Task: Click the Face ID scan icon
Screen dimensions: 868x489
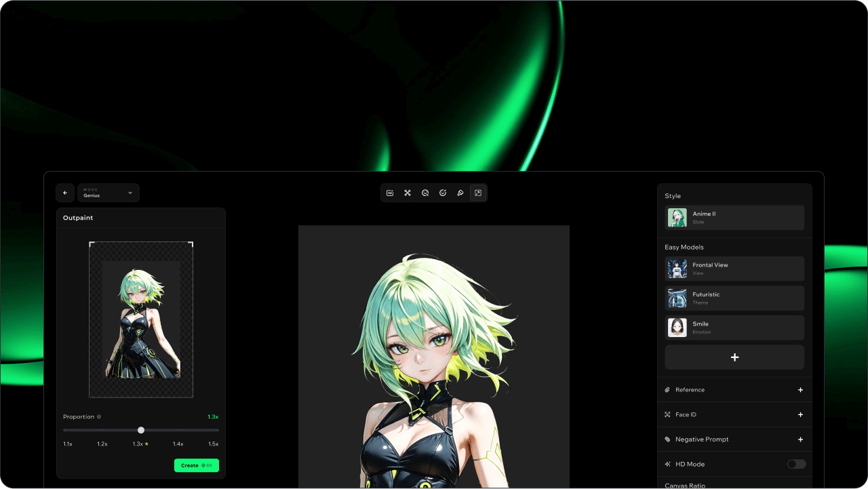Action: [667, 414]
